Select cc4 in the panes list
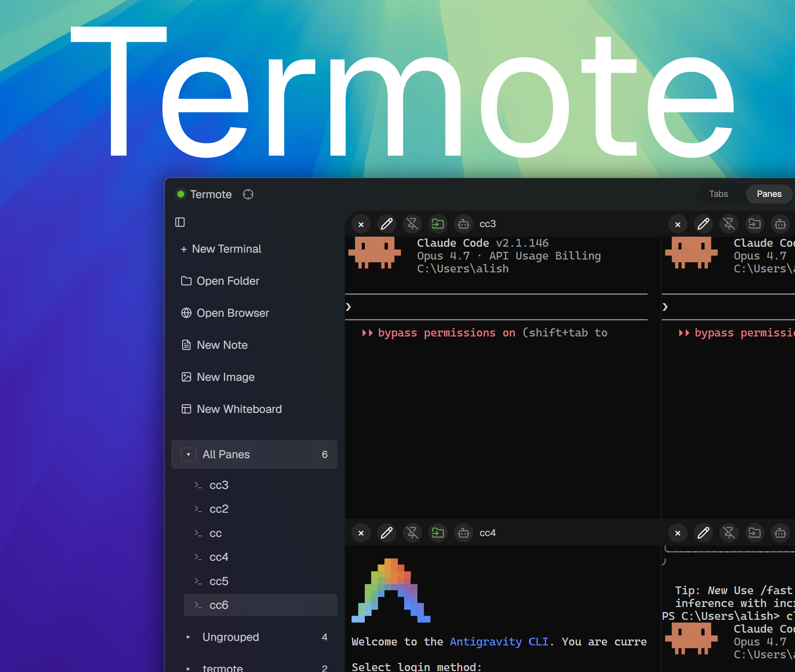This screenshot has width=795, height=672. coord(260,557)
